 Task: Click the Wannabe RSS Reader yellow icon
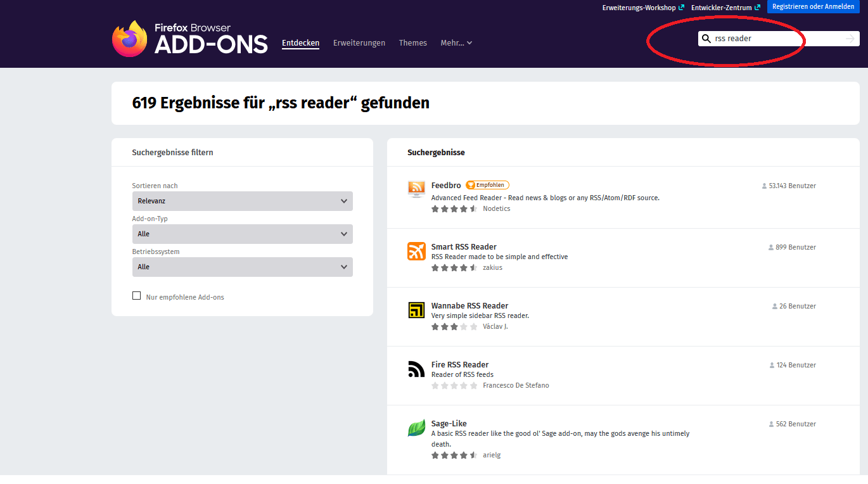point(416,310)
